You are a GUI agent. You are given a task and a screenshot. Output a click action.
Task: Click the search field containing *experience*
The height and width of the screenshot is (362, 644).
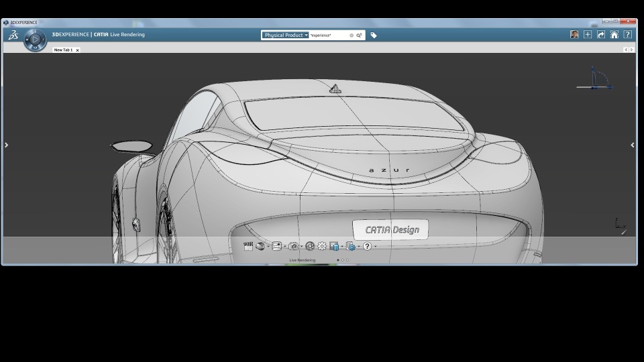tap(329, 36)
